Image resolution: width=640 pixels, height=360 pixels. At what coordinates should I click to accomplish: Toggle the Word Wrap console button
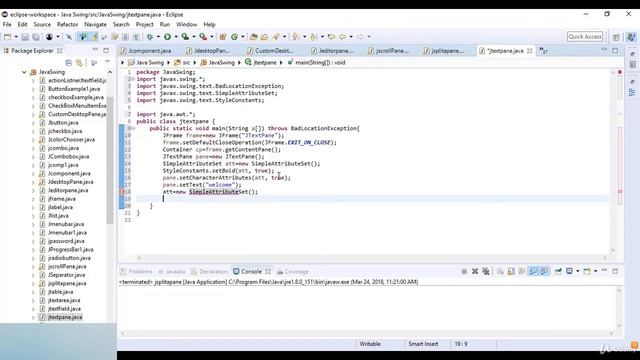point(522,271)
